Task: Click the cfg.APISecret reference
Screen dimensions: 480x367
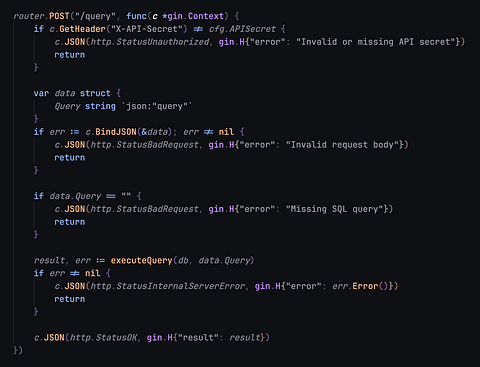Action: [x=242, y=29]
